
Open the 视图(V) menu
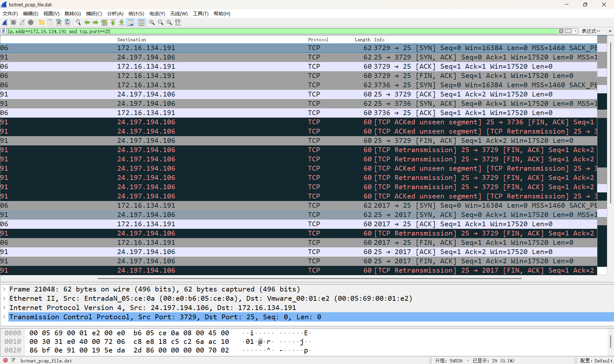pos(52,14)
